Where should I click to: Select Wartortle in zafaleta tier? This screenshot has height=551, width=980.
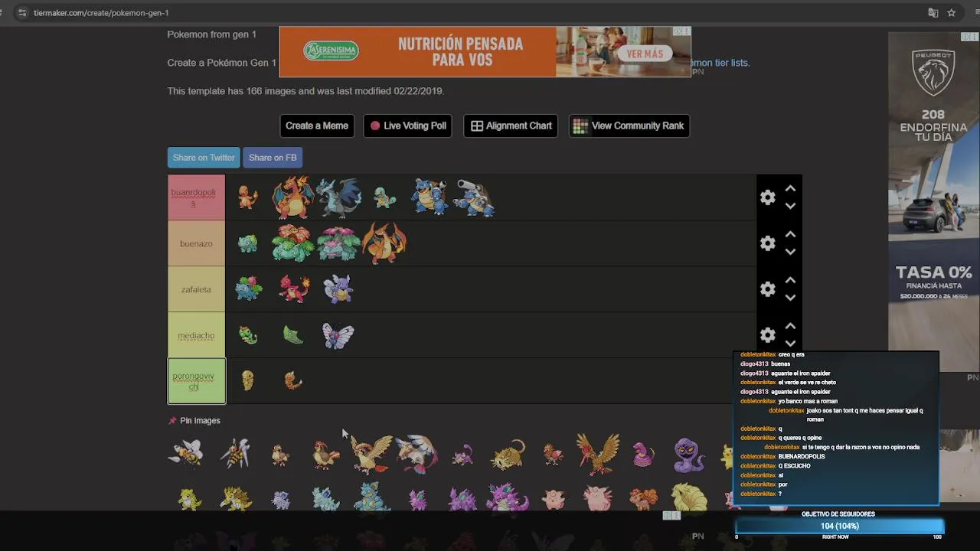pyautogui.click(x=338, y=289)
